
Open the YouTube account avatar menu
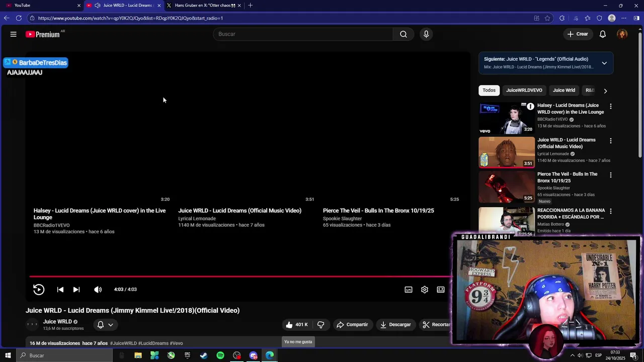pyautogui.click(x=622, y=34)
